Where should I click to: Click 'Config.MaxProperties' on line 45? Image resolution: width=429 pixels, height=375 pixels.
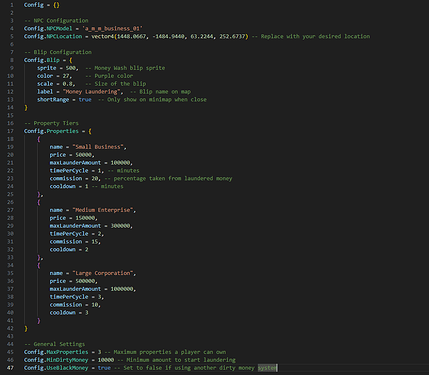(56, 352)
